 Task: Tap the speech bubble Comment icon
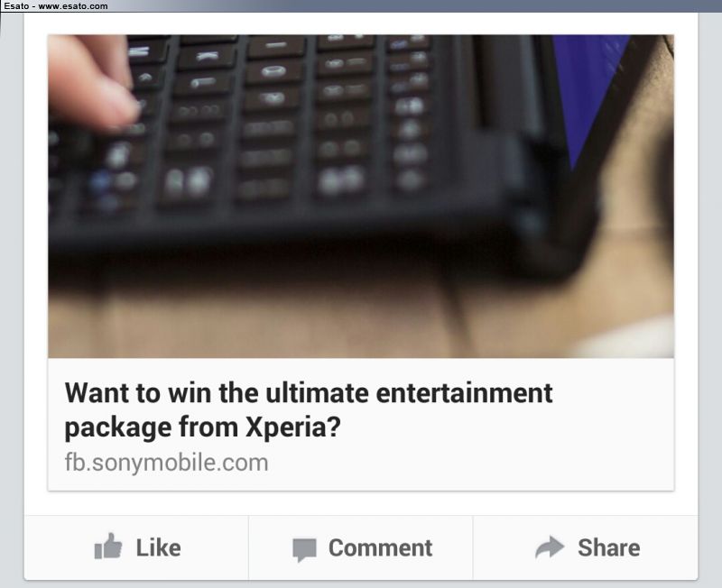304,550
